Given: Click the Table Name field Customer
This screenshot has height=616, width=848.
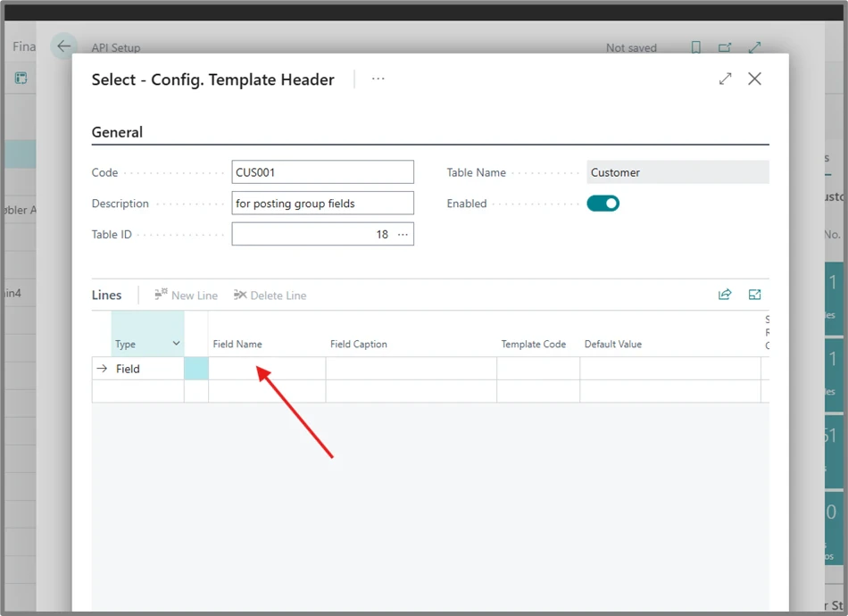Looking at the screenshot, I should (678, 172).
